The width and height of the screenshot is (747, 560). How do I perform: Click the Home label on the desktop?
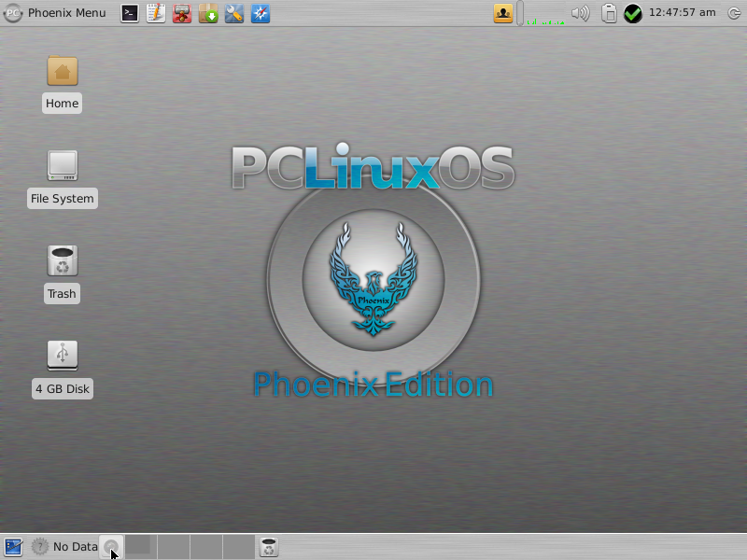pyautogui.click(x=62, y=104)
